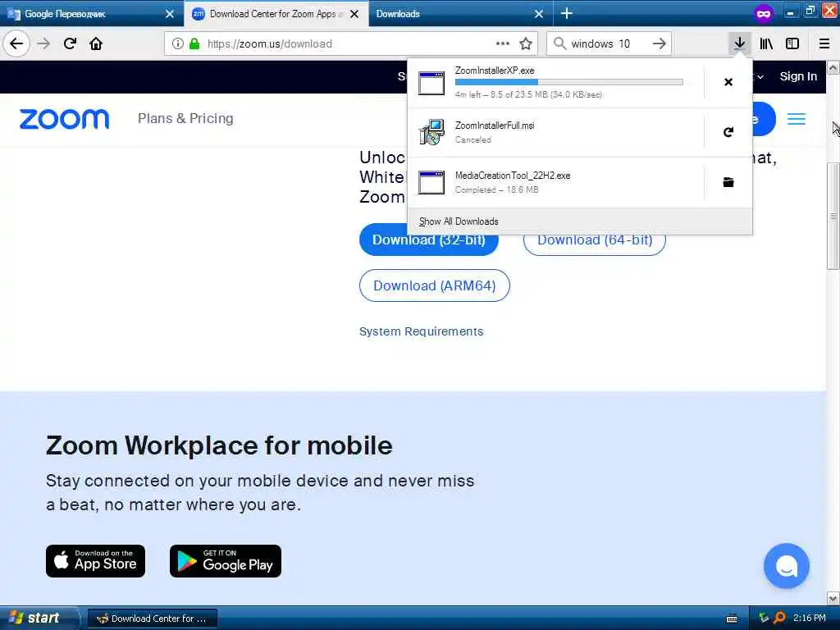Close the Downloads tab
Viewport: 840px width, 630px height.
coord(538,13)
